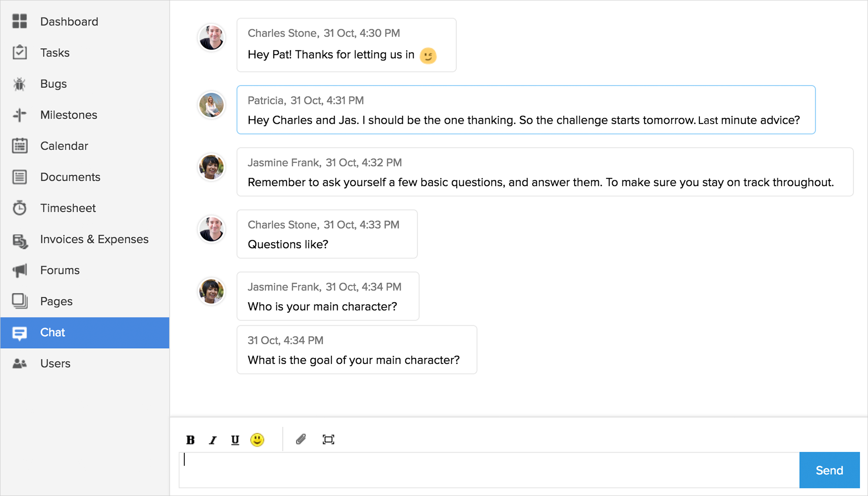Click Patricia's profile picture

point(211,105)
